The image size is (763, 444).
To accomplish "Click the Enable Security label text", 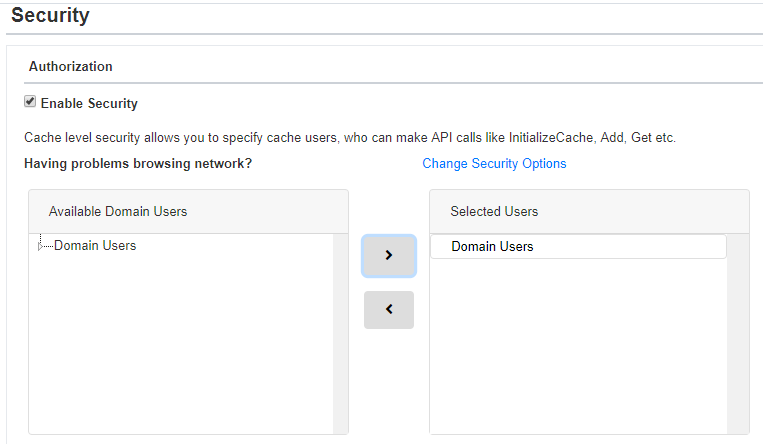I will 89,103.
